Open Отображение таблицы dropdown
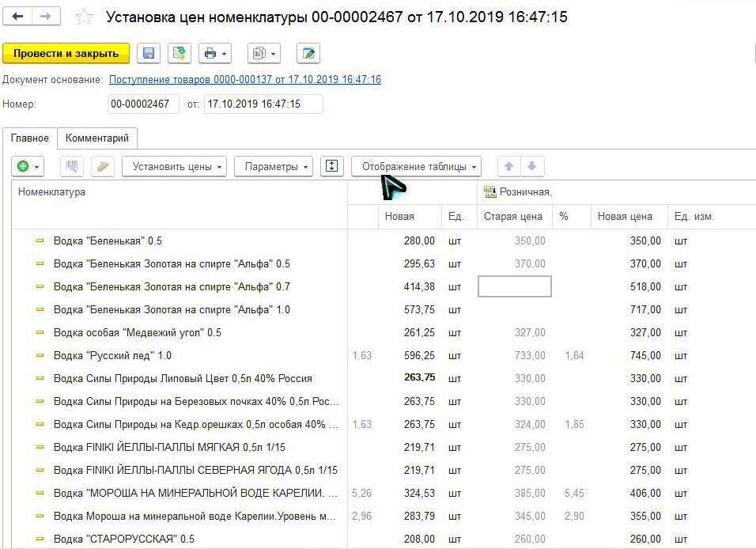 pyautogui.click(x=416, y=166)
